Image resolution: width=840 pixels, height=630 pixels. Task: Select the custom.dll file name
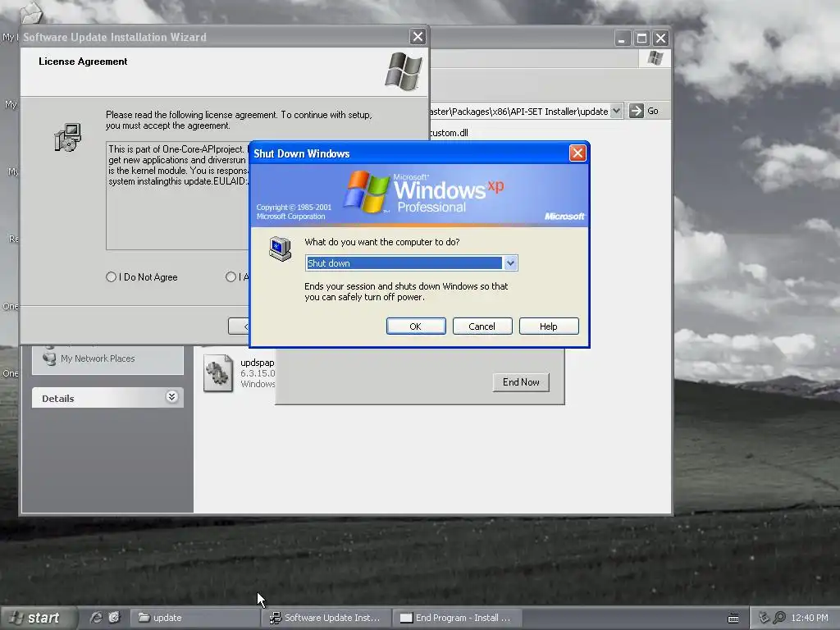pyautogui.click(x=449, y=133)
